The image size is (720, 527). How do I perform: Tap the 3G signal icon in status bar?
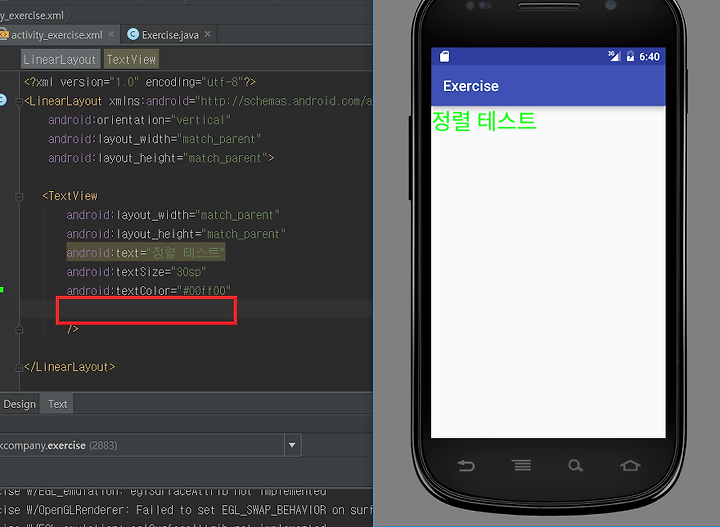[x=614, y=56]
